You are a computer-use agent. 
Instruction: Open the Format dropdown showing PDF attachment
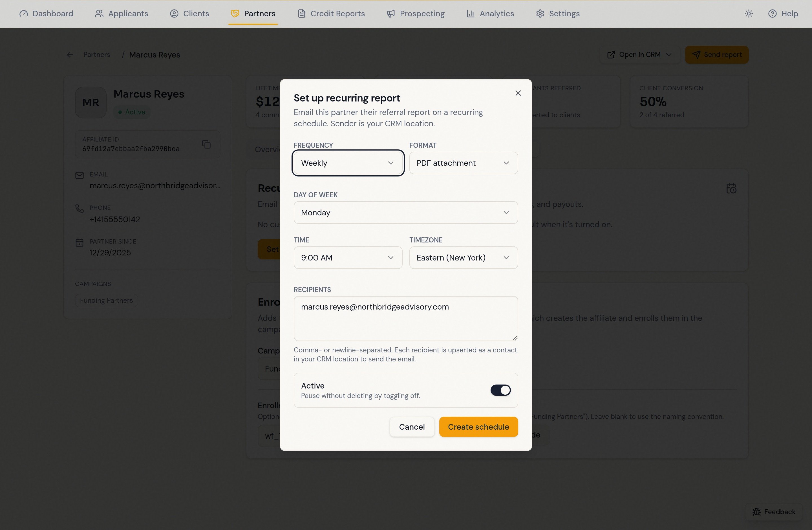click(x=463, y=163)
